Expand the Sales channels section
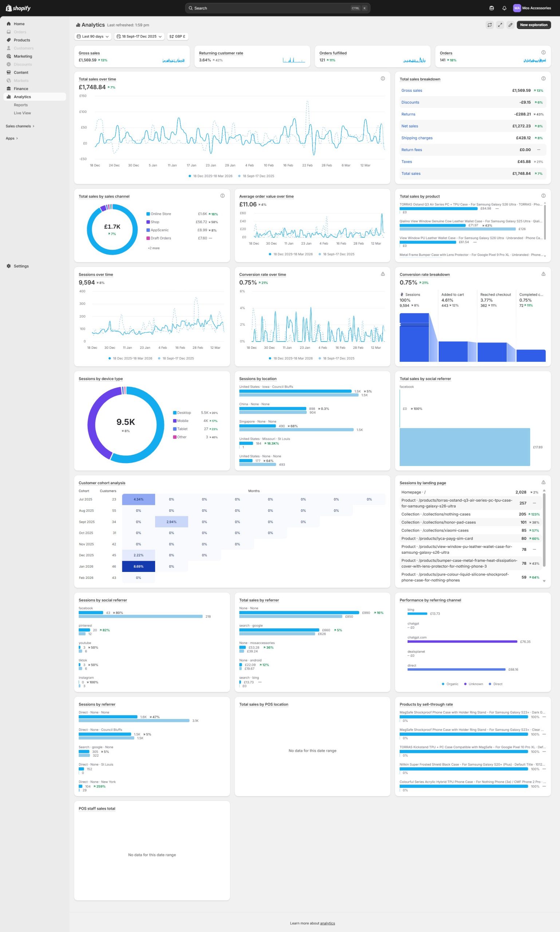 tap(20, 126)
